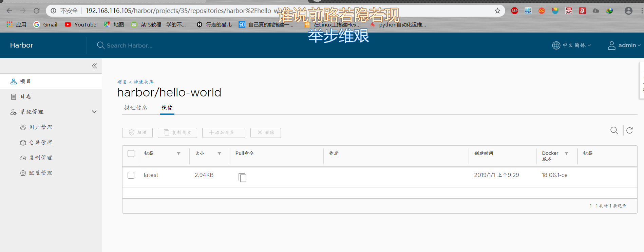644x252 pixels.
Task: Click the browser forward arrow
Action: pos(23,11)
